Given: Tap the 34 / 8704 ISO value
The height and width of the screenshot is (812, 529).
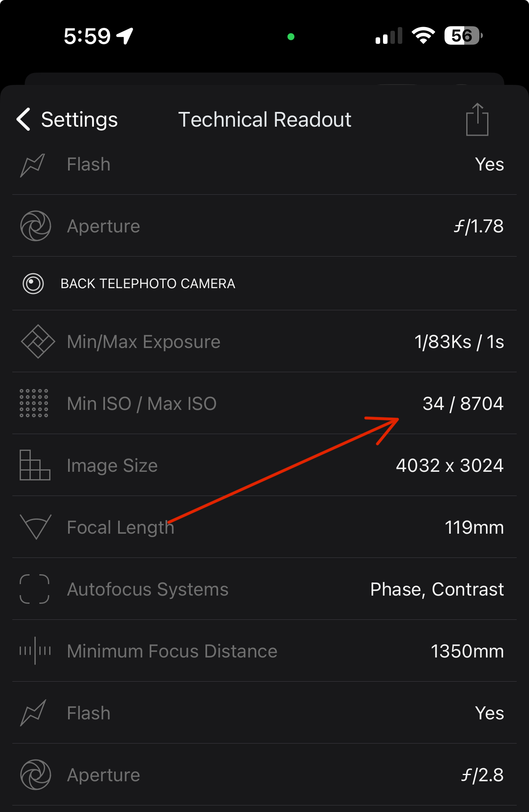Looking at the screenshot, I should point(463,404).
